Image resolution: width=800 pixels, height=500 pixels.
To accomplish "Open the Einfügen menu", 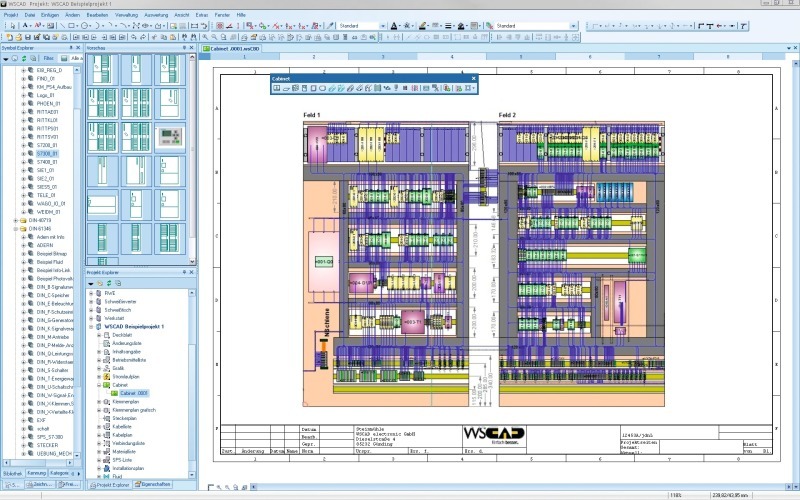I will [49, 15].
